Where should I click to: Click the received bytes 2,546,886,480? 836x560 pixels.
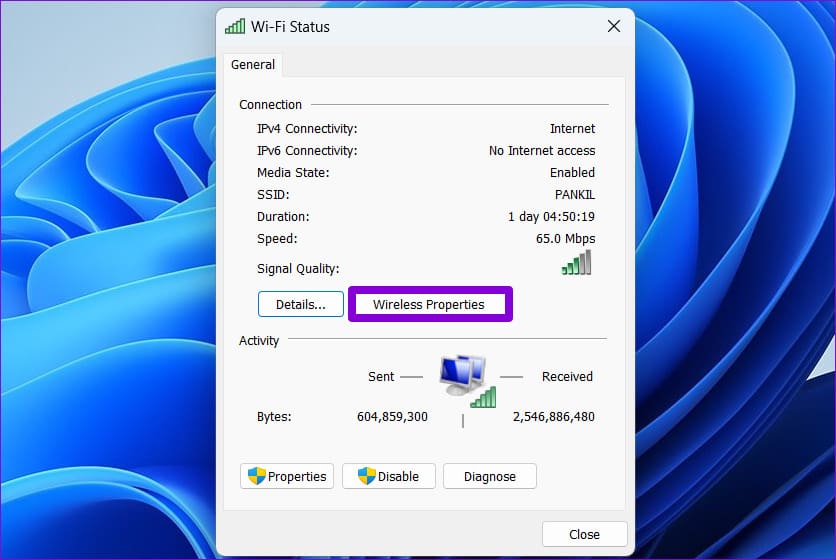(553, 417)
